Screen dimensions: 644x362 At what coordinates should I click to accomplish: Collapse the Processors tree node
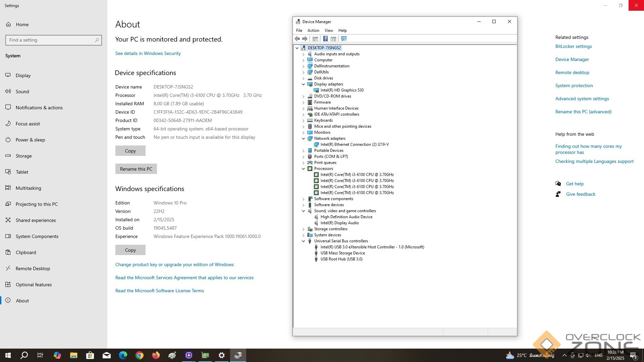point(304,169)
